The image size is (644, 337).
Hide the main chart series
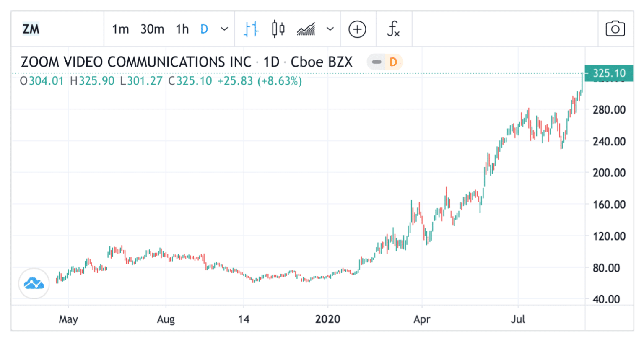tap(376, 62)
